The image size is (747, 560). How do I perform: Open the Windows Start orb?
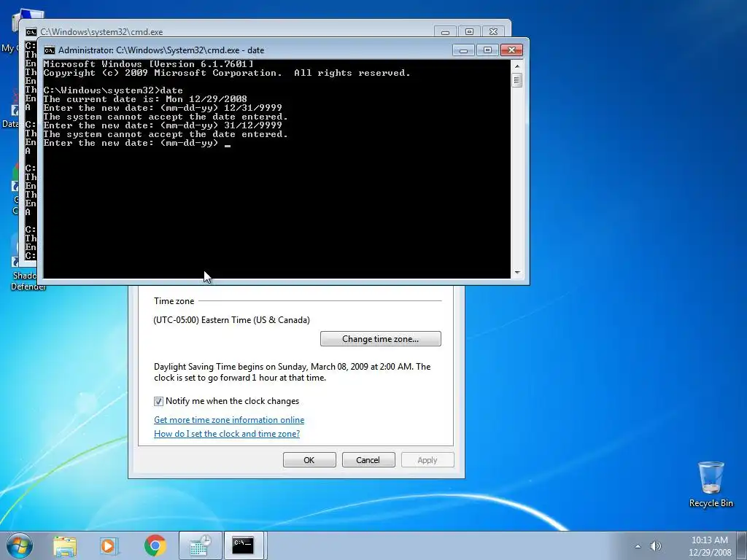(x=20, y=545)
